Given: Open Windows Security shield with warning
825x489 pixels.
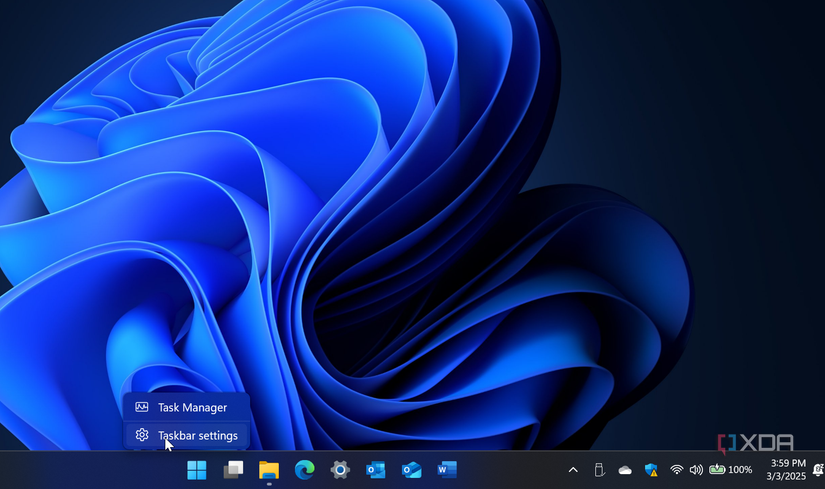Looking at the screenshot, I should coord(651,470).
